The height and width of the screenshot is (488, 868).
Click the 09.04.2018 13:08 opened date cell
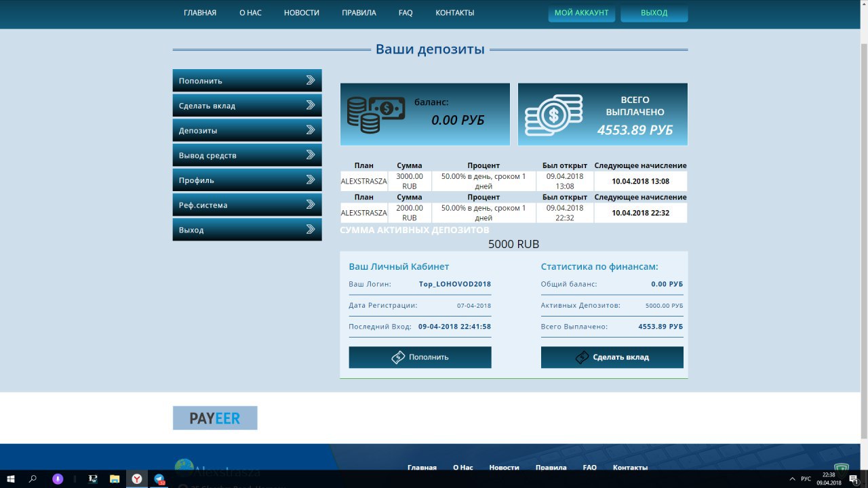[x=565, y=181]
